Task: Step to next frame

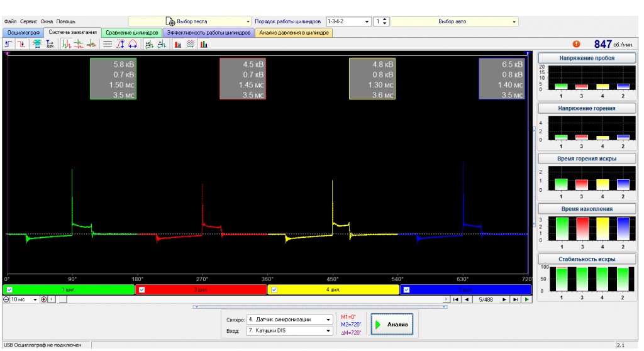Action: [x=504, y=299]
